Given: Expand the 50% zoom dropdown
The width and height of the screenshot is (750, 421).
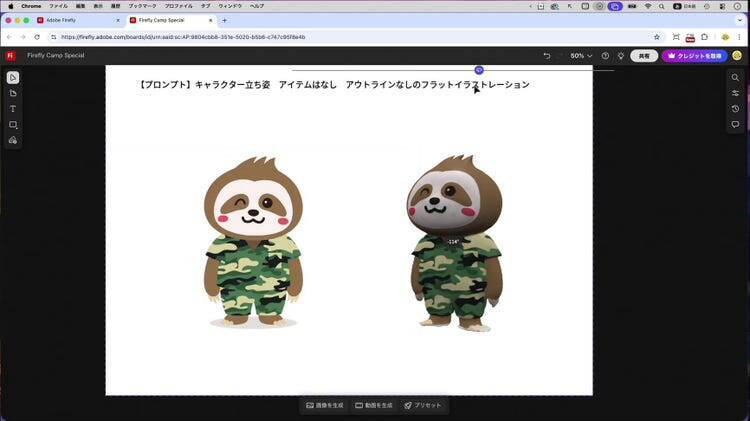Looking at the screenshot, I should [581, 56].
